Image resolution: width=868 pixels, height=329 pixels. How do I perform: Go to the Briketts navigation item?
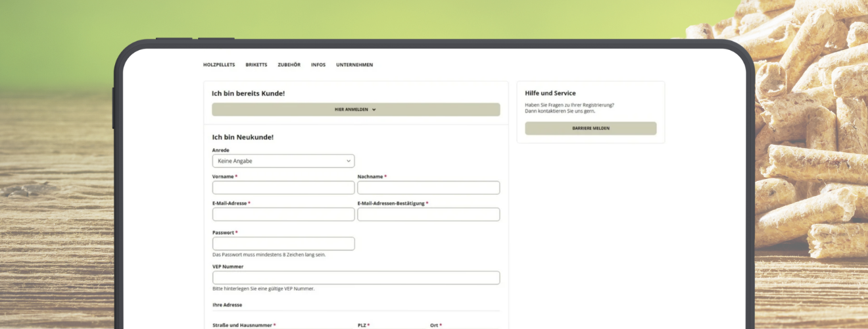(256, 65)
